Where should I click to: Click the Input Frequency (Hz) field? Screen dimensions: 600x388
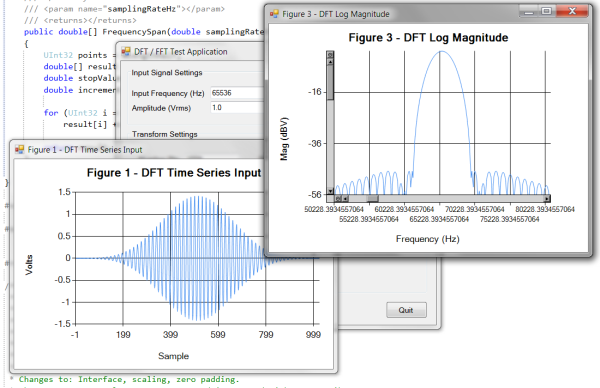(237, 93)
